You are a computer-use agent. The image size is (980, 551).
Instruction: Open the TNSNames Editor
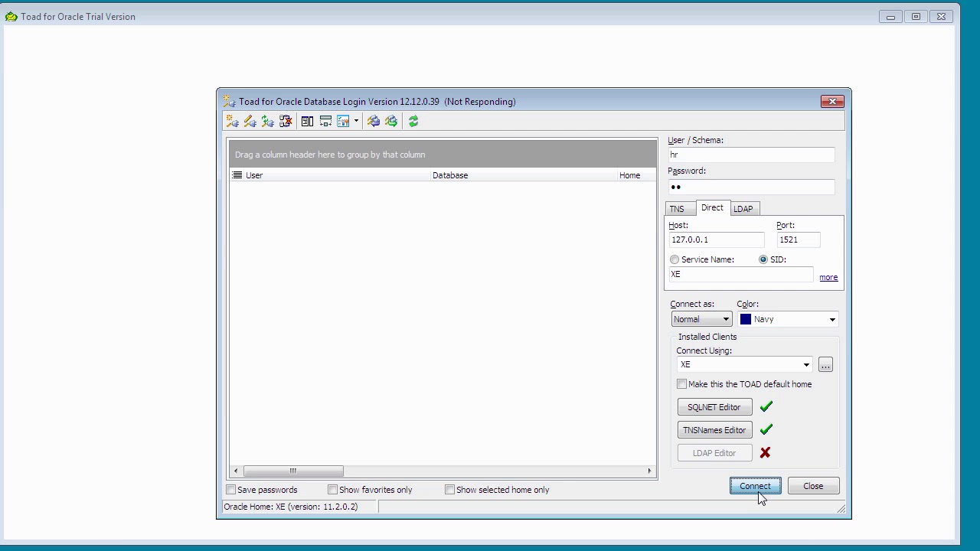[x=714, y=430]
